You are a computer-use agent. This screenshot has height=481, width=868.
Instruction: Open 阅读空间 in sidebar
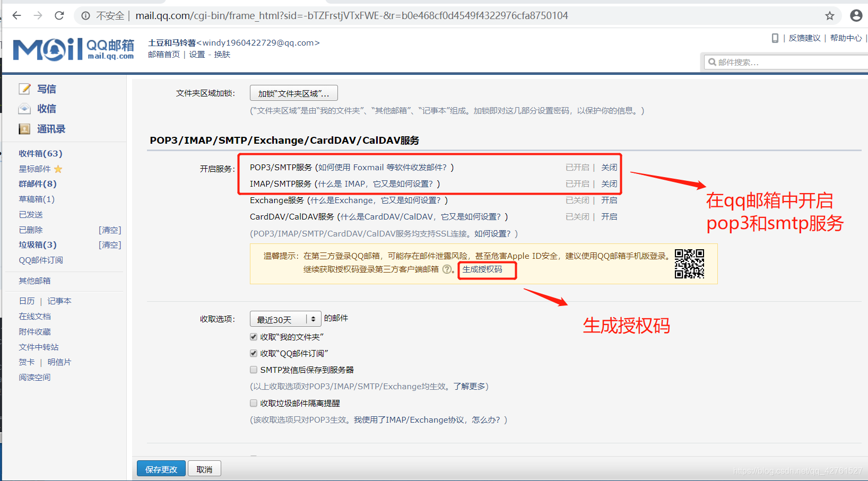click(34, 378)
